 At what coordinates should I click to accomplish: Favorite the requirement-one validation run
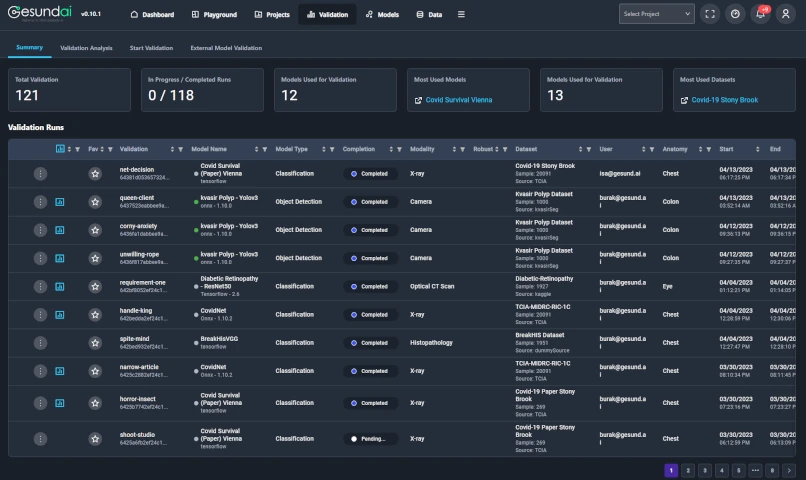[x=95, y=286]
